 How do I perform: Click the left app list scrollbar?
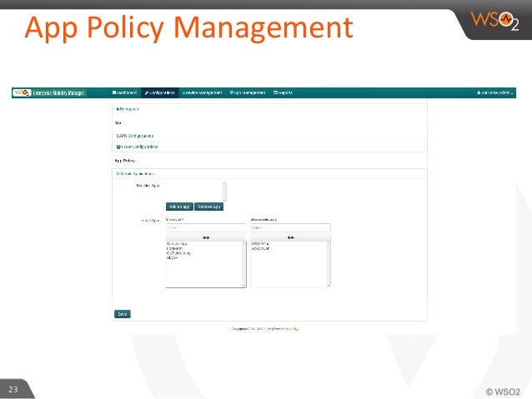(x=244, y=264)
